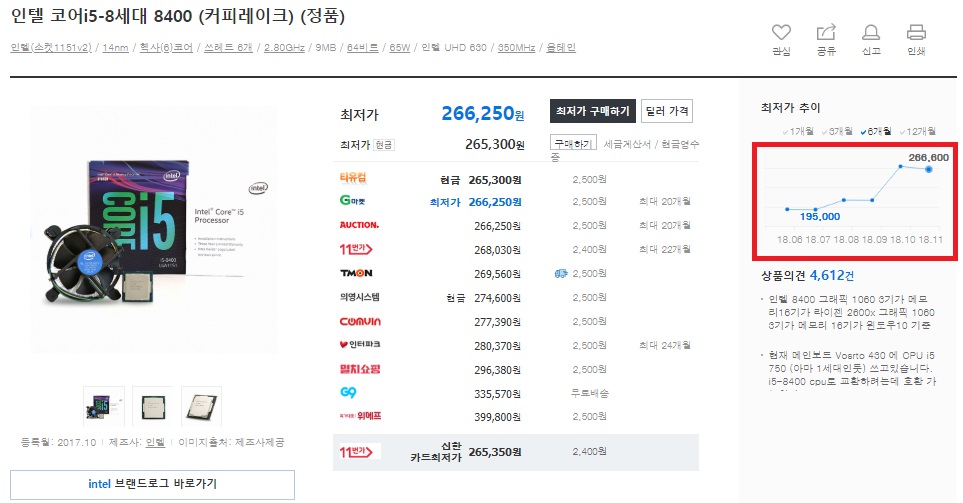This screenshot has height=503, width=963.
Task: Click the heart 관심 wishlist icon
Action: (x=781, y=33)
